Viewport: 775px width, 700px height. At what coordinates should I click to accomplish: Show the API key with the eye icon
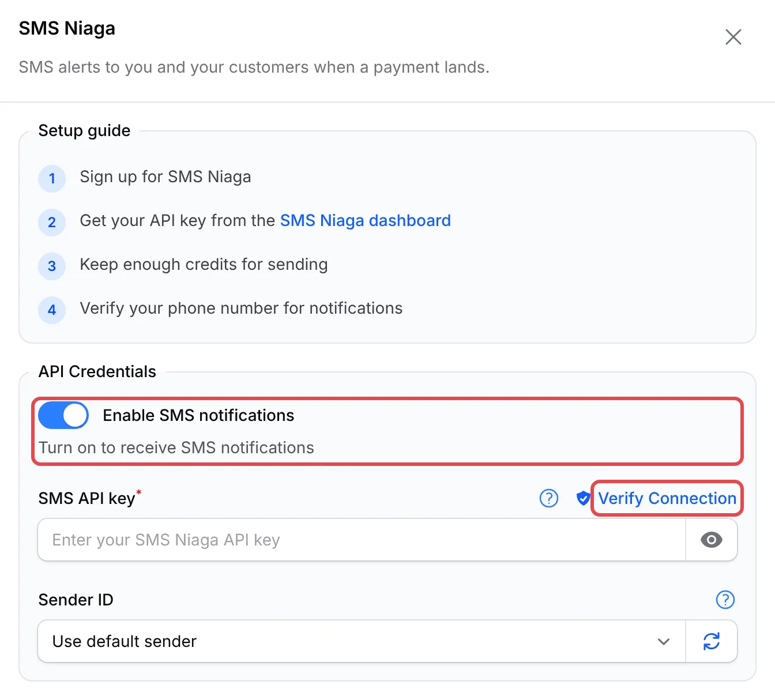(712, 540)
